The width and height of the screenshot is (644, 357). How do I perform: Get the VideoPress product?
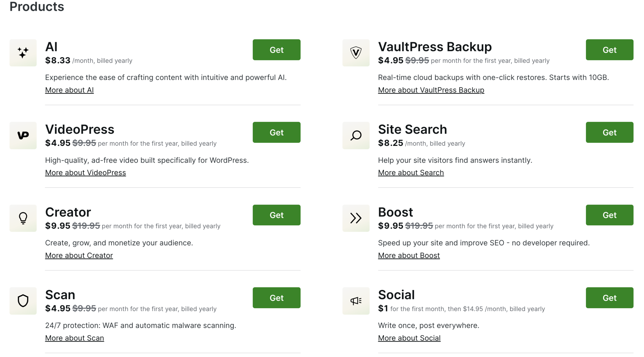pyautogui.click(x=276, y=132)
